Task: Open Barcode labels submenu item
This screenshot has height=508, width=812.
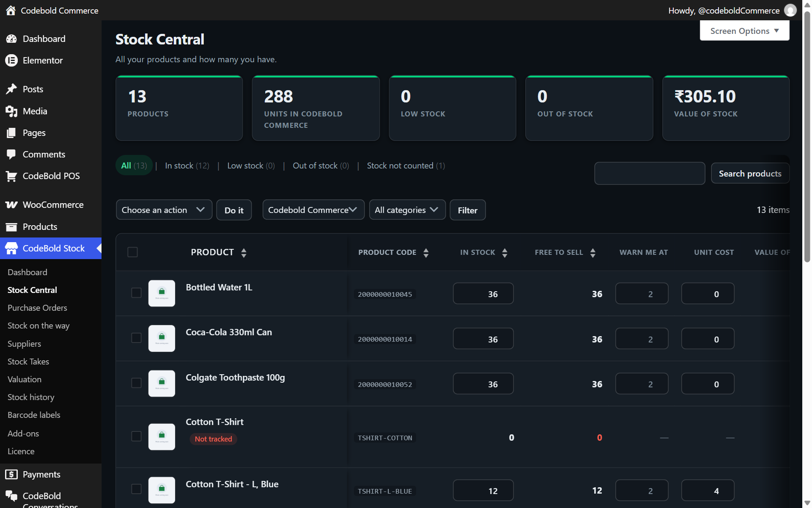Action: click(x=34, y=415)
